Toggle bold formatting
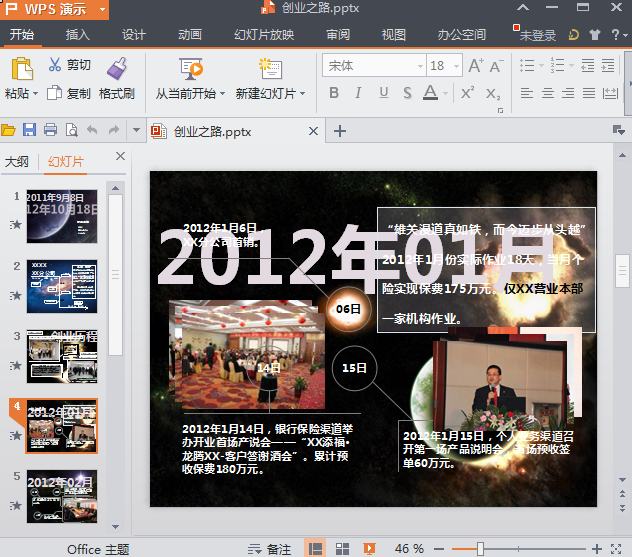The width and height of the screenshot is (632, 557). click(334, 93)
